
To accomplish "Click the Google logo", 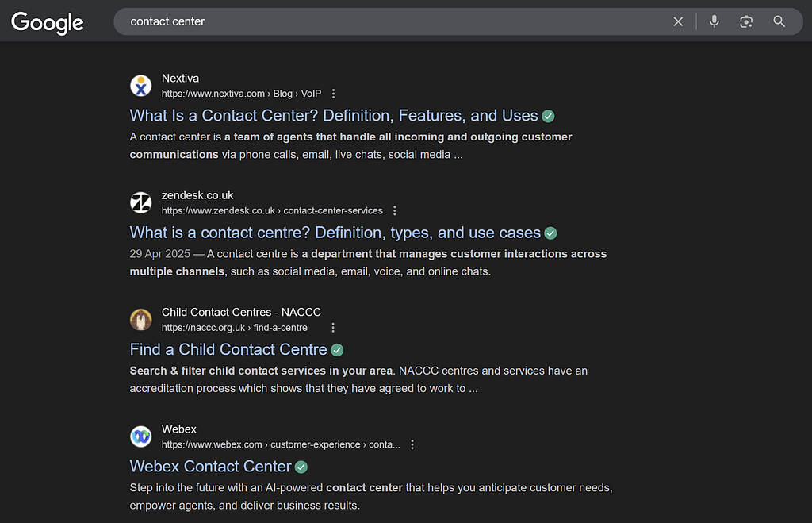I will (47, 23).
